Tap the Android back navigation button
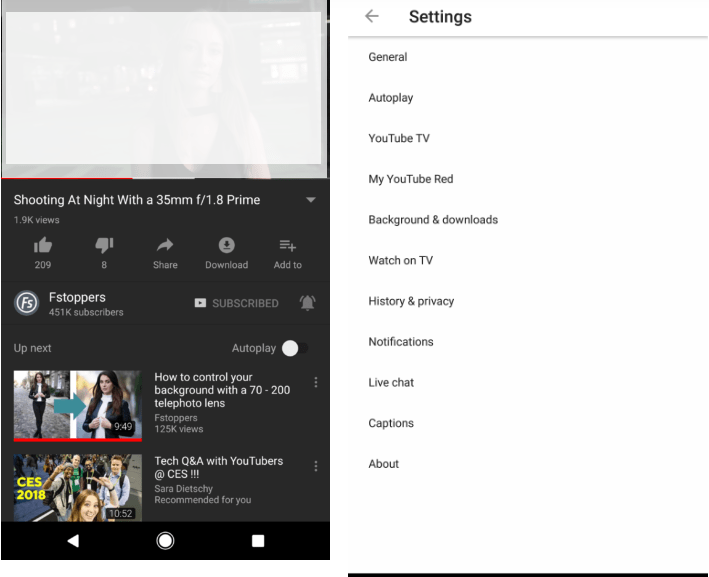Viewport: 709px width, 577px height. (73, 540)
